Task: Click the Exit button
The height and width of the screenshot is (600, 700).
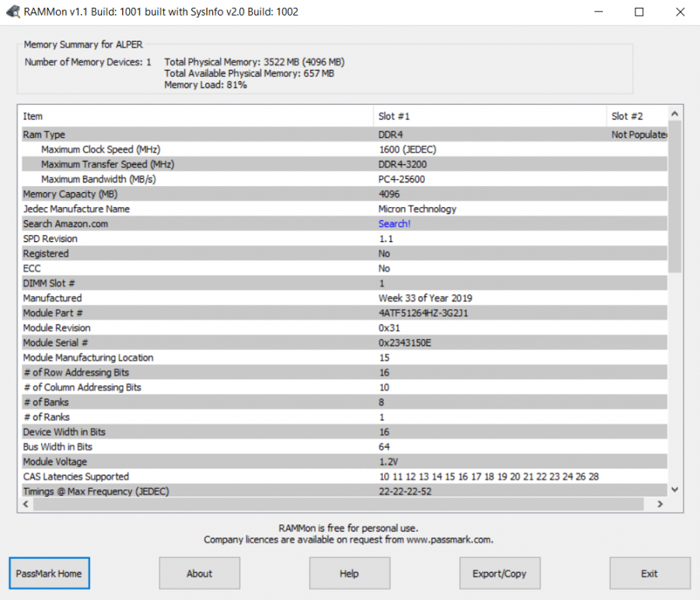Action: (649, 574)
